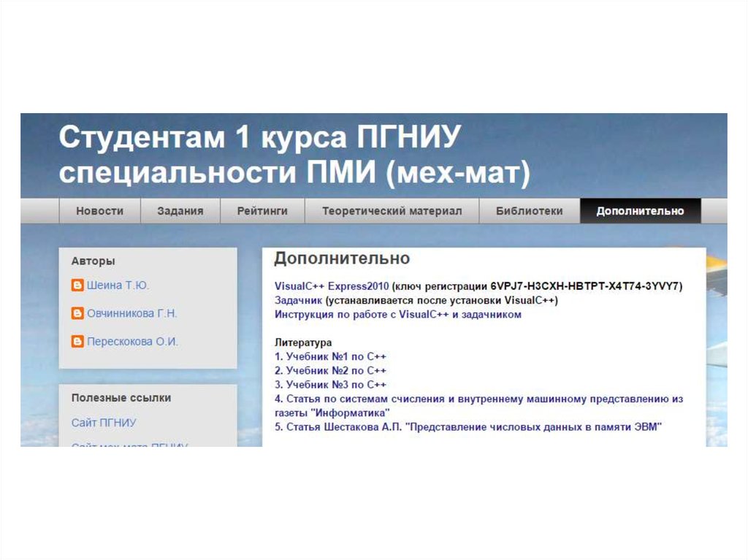
Task: Click the Полезные ссылки heading
Action: (x=121, y=398)
